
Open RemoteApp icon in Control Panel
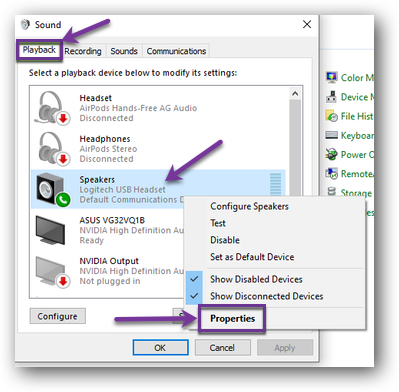click(x=331, y=173)
